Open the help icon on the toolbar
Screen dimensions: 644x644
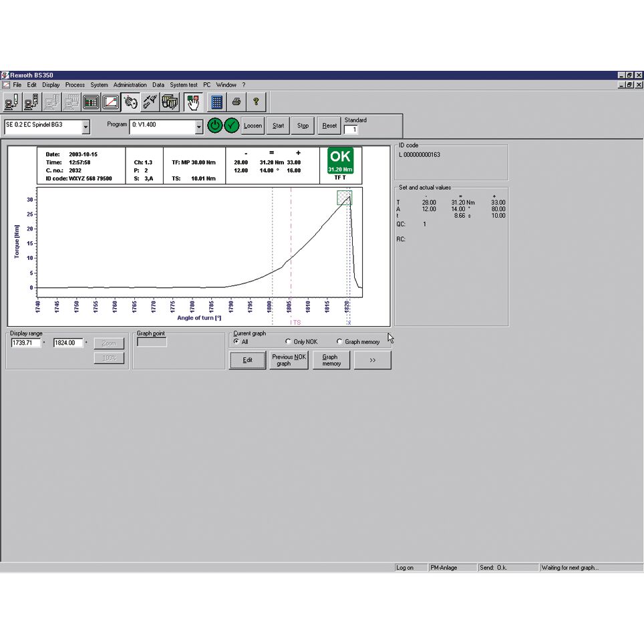(x=256, y=102)
